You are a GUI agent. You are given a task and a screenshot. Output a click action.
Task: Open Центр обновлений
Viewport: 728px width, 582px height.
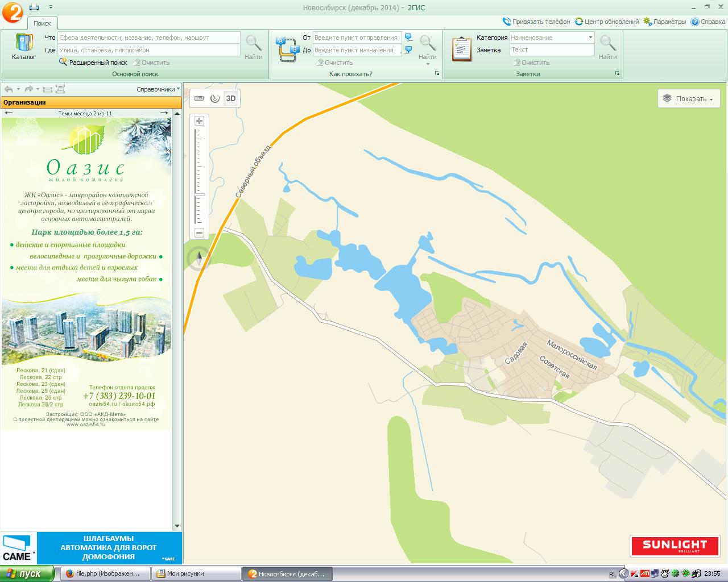tap(607, 22)
